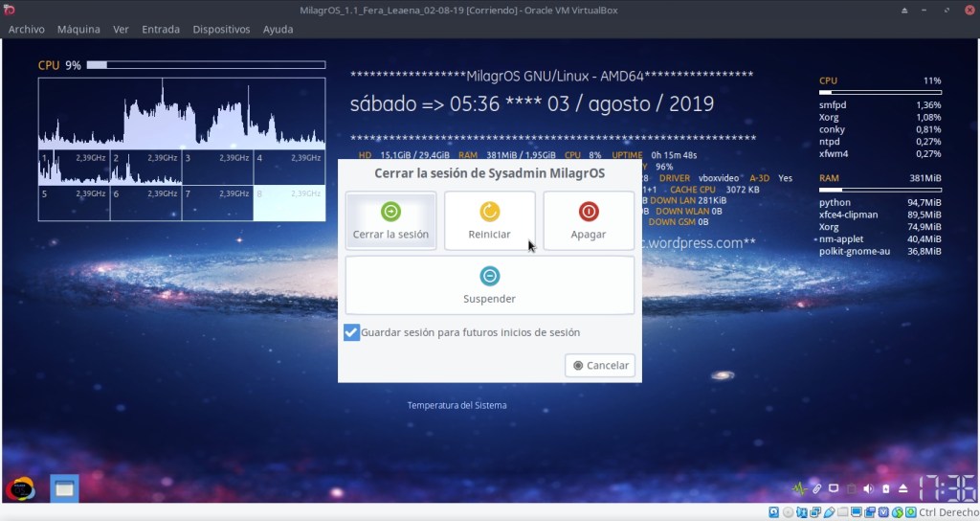Click the 'MilagrOS GNU/Linux - AMD64' header text
The width and height of the screenshot is (980, 521).
(x=555, y=77)
